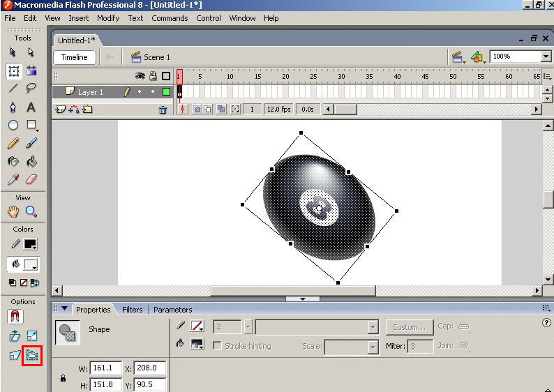Select the Eraser tool

tap(31, 179)
